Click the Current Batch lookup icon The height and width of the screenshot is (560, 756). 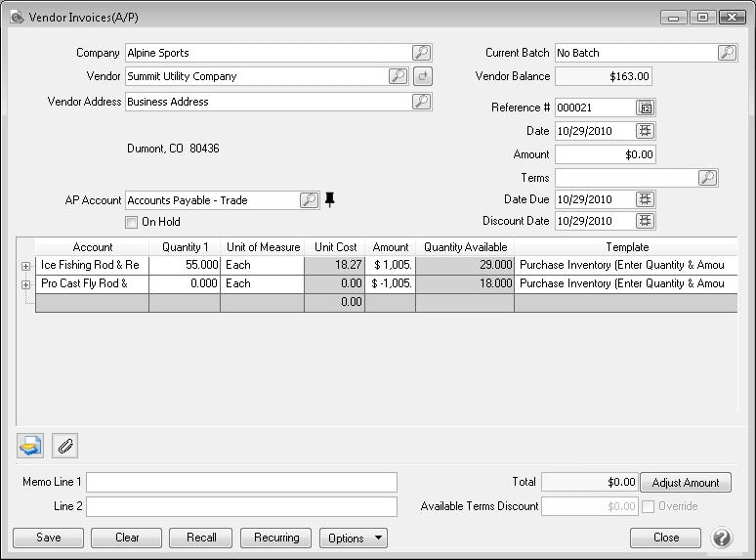[x=727, y=53]
